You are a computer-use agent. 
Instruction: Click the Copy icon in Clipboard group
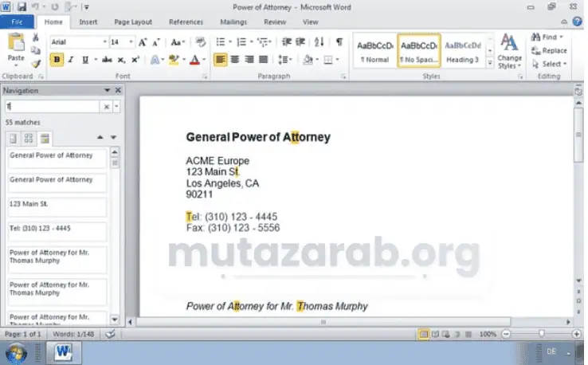tap(36, 50)
